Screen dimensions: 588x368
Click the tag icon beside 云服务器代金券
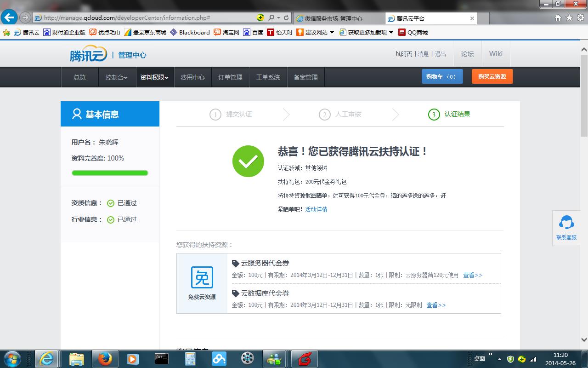pos(236,264)
